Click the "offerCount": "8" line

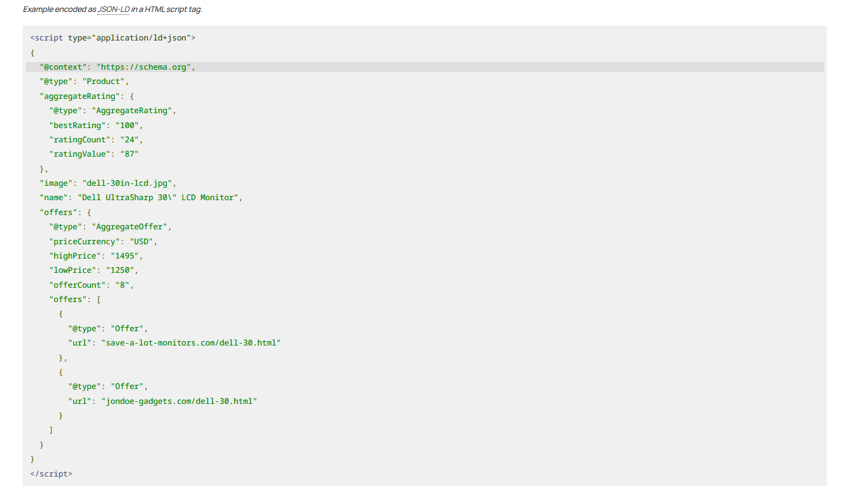coord(91,285)
